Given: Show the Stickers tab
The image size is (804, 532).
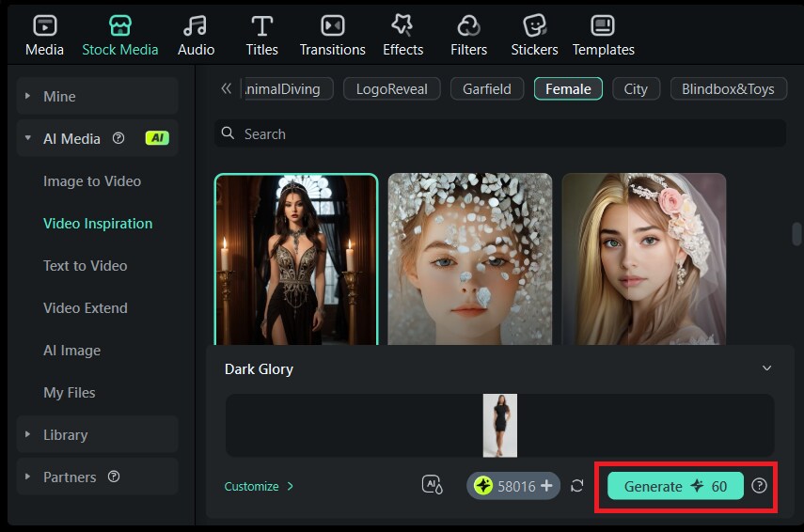Looking at the screenshot, I should click(x=534, y=36).
